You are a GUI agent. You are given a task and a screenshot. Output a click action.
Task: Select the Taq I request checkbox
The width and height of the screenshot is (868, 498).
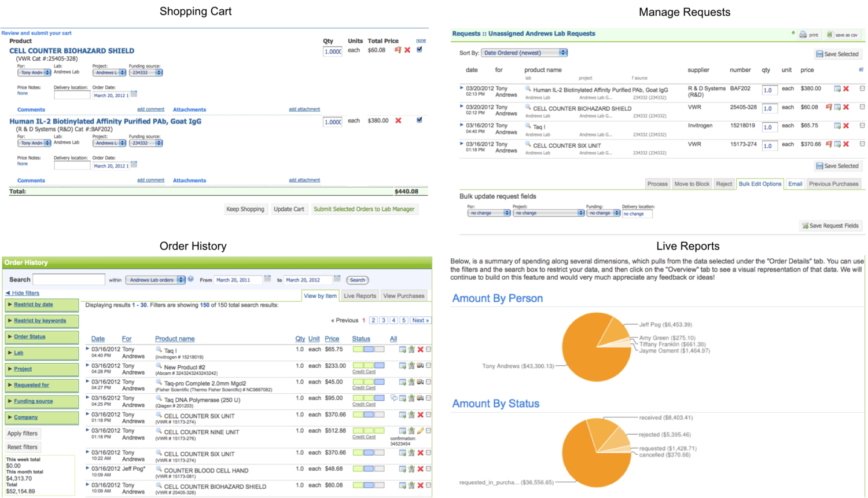862,126
